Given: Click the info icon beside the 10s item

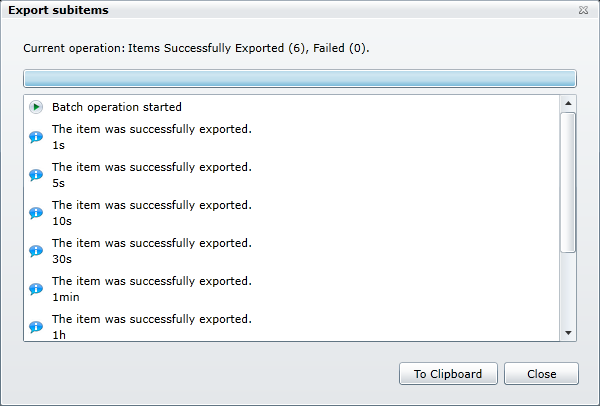Looking at the screenshot, I should [x=36, y=213].
